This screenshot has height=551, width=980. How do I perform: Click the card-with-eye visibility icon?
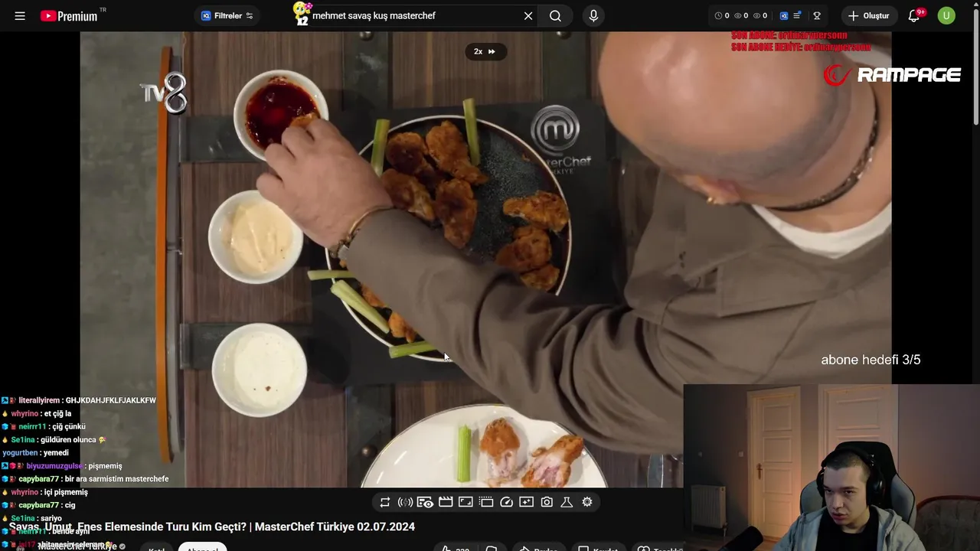(425, 502)
